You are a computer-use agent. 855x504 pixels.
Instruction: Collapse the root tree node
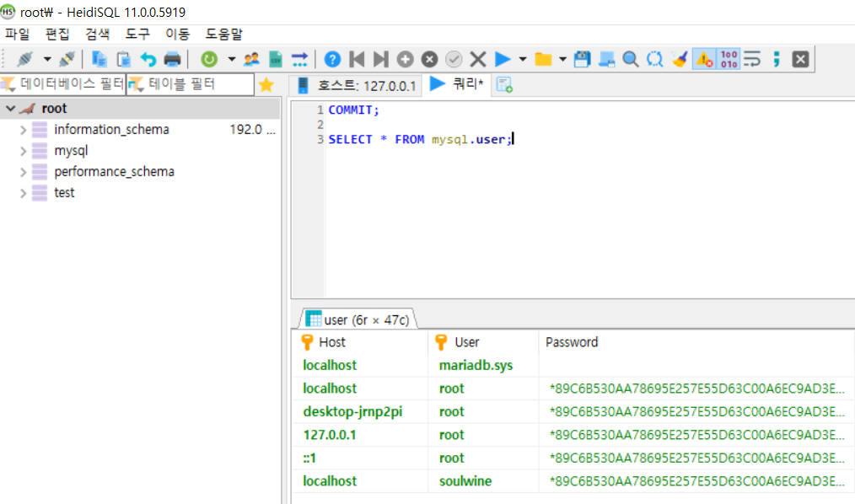coord(10,109)
